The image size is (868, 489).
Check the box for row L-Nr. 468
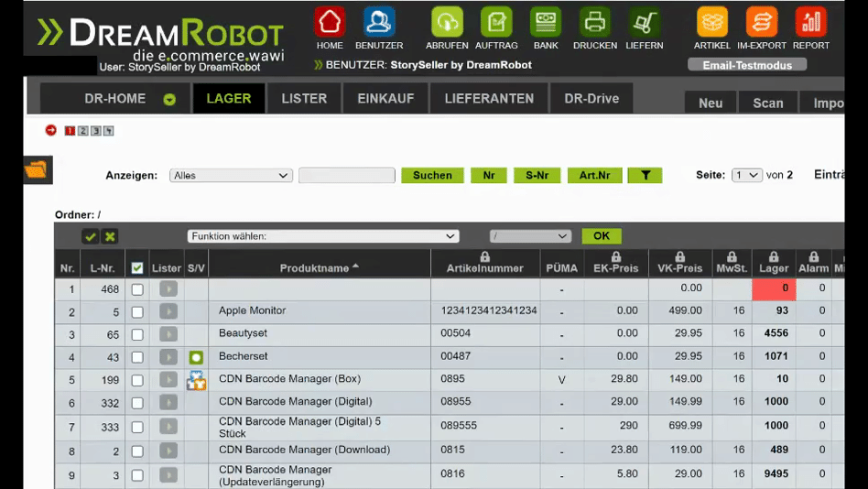(x=137, y=289)
